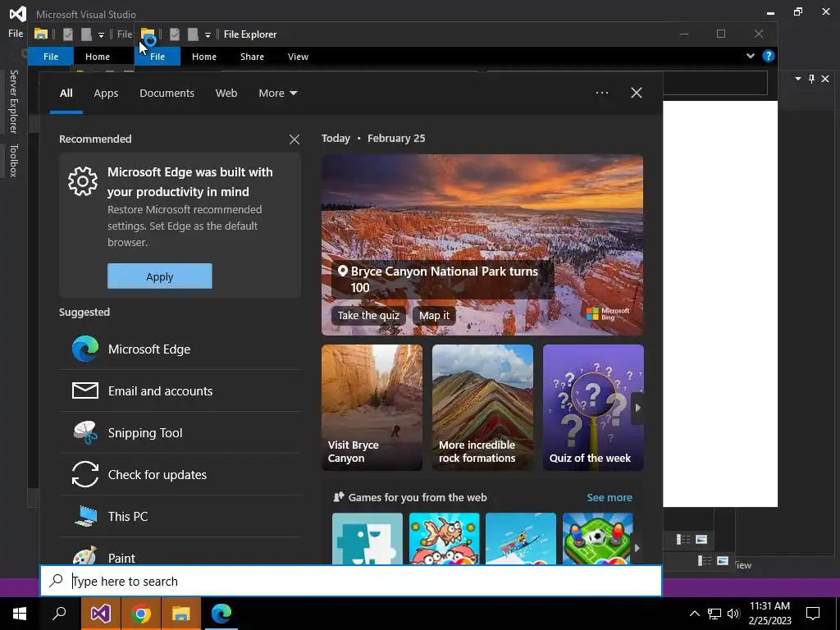Launch Snipping Tool from suggestions
The width and height of the screenshot is (840, 630).
(x=180, y=433)
